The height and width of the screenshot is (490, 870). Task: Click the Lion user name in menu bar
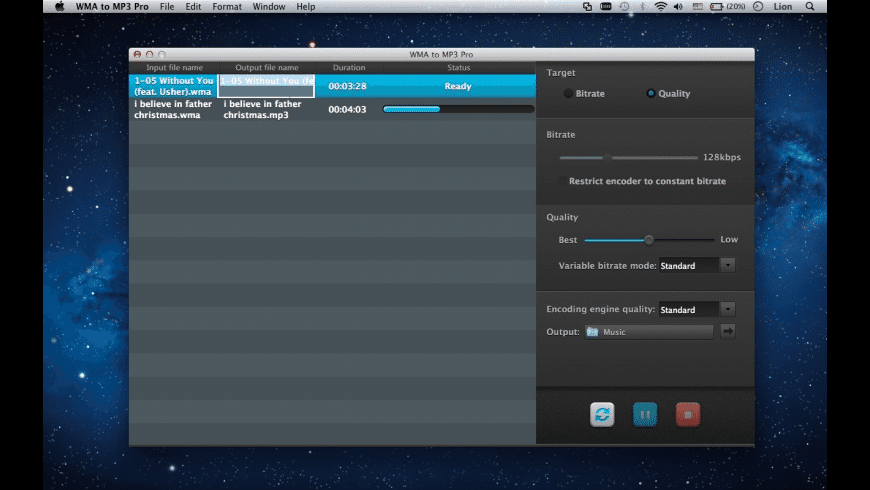coord(783,7)
